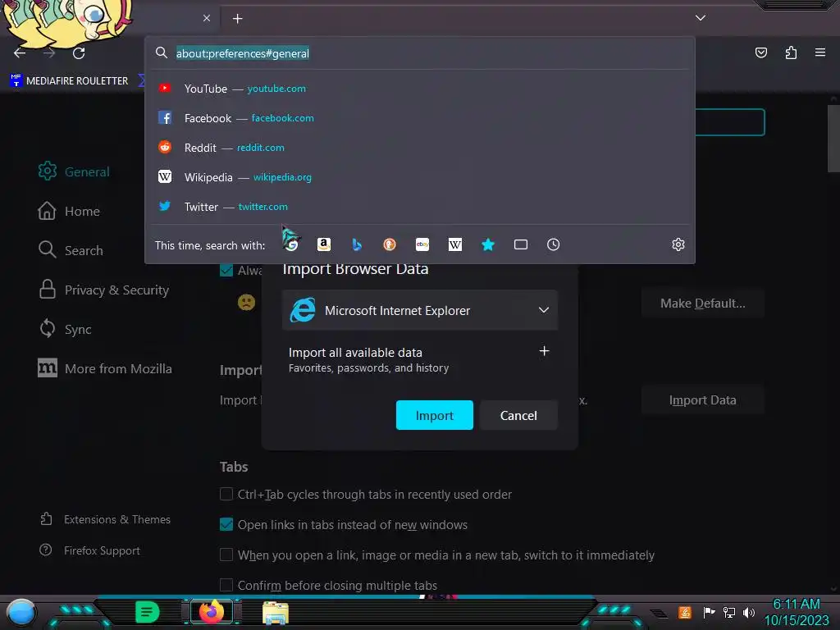Search this time with Google
This screenshot has width=840, height=630.
291,244
